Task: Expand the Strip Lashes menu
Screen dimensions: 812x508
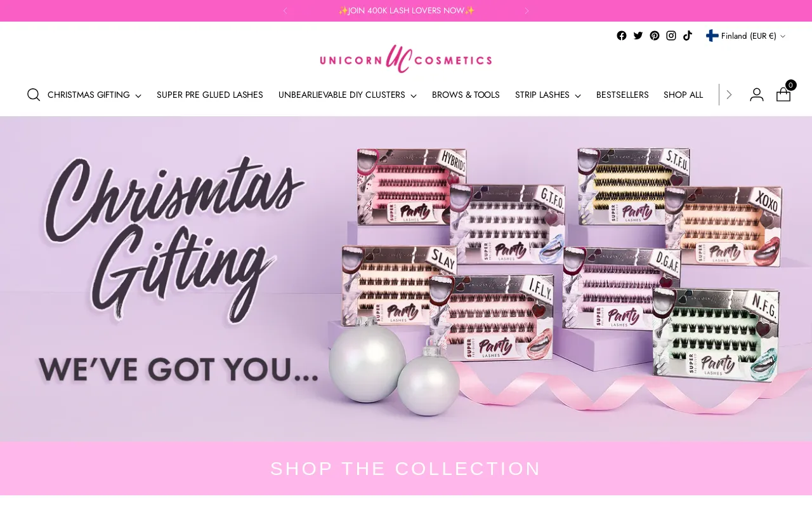Action: pos(548,95)
